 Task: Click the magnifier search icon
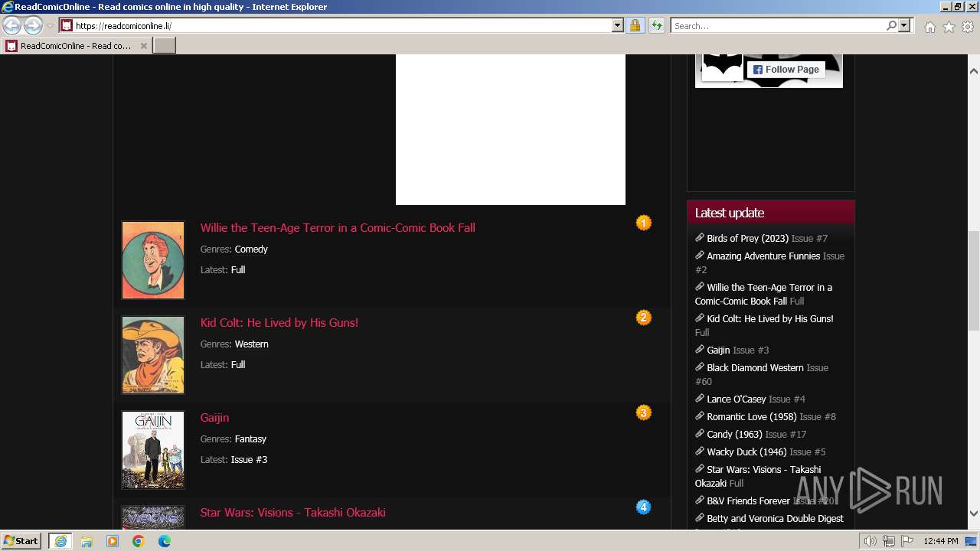point(891,25)
